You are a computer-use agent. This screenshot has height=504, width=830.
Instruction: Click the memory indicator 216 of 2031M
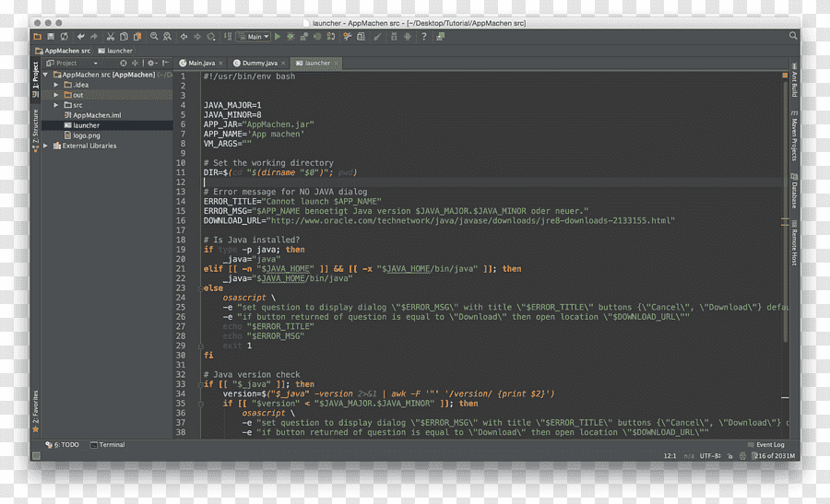click(775, 456)
